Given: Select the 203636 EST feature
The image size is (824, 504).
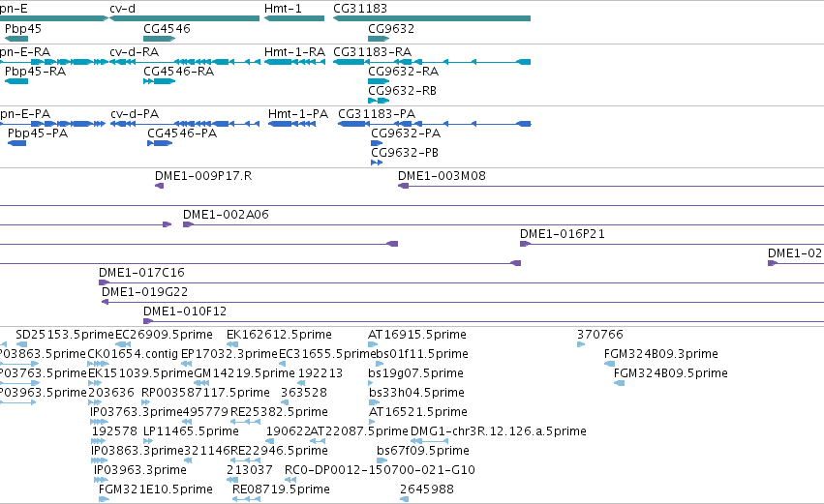Looking at the screenshot, I should tap(95, 402).
